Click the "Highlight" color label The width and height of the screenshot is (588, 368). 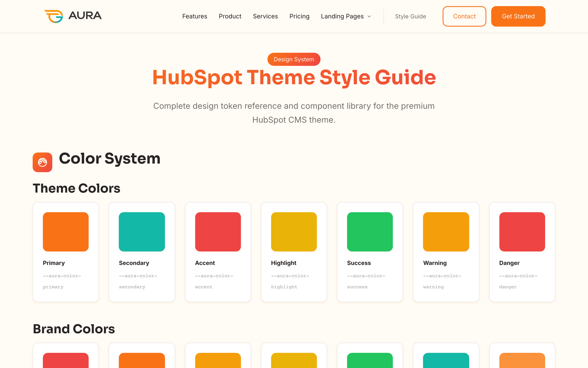click(283, 263)
